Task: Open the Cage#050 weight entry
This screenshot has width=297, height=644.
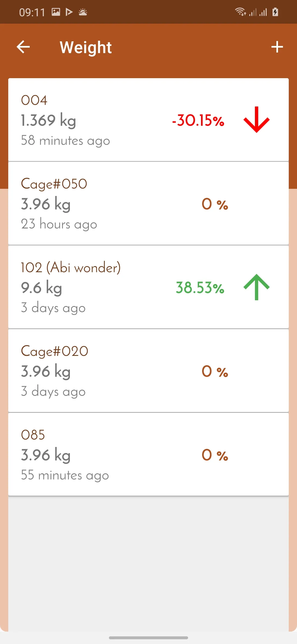Action: (x=148, y=203)
